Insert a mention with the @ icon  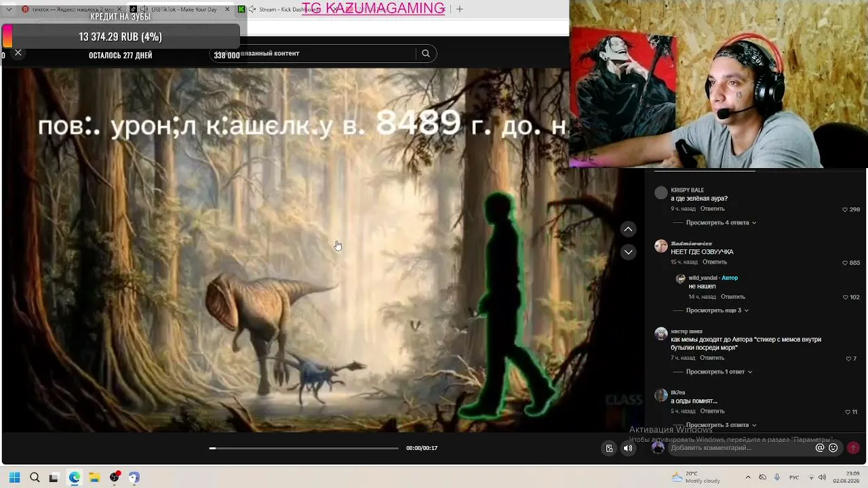[x=820, y=448]
